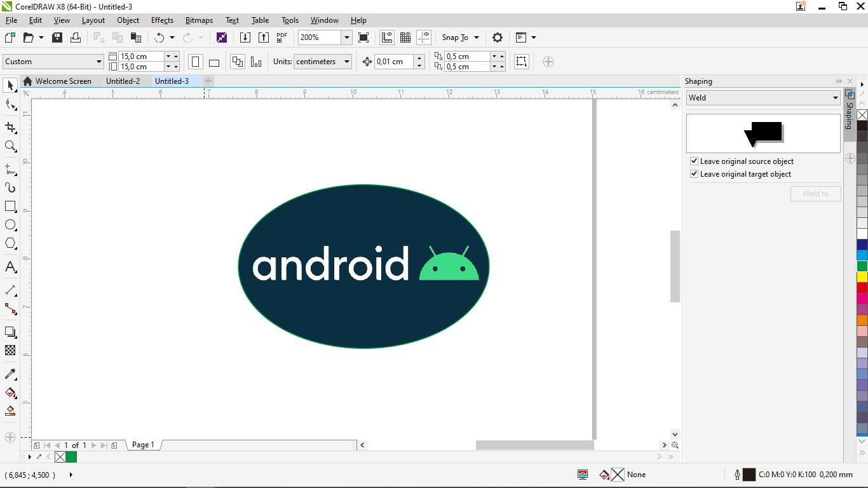868x488 pixels.
Task: Open the Bitmaps menu
Action: tap(198, 20)
